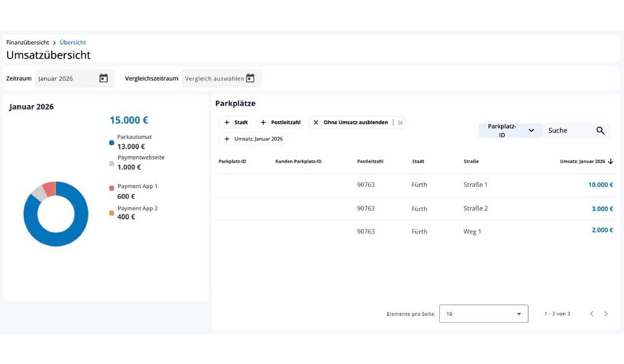
Task: Open the Vergleichszeitraum calendar icon
Action: [250, 79]
